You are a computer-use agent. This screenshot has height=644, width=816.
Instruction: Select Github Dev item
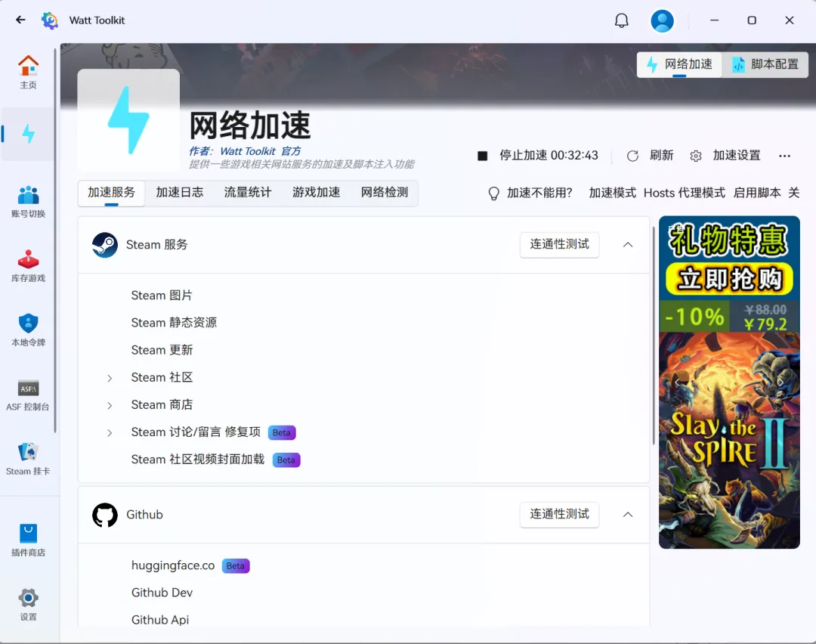pyautogui.click(x=162, y=593)
